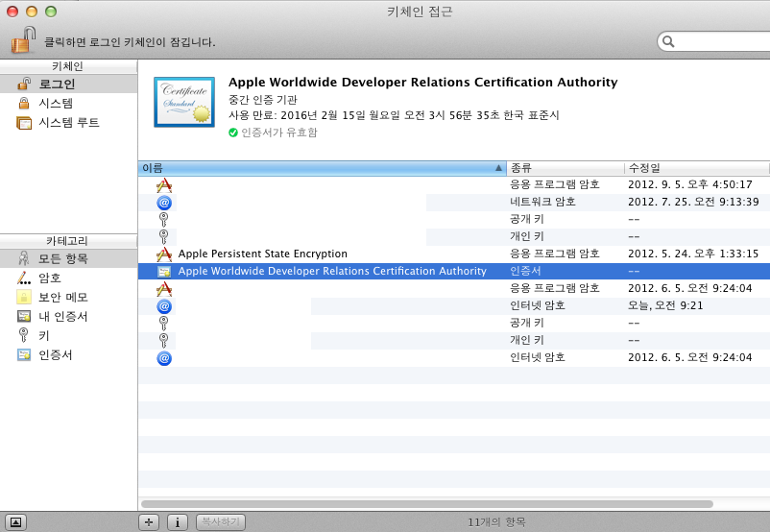770x532 pixels.
Task: Click the 시스템 루트 folder icon
Action: [24, 122]
